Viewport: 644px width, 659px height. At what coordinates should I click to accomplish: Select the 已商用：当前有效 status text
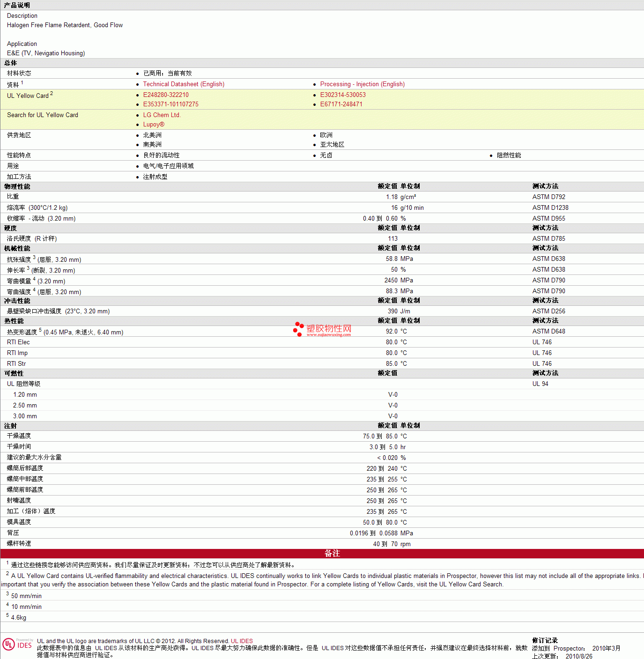[x=167, y=74]
